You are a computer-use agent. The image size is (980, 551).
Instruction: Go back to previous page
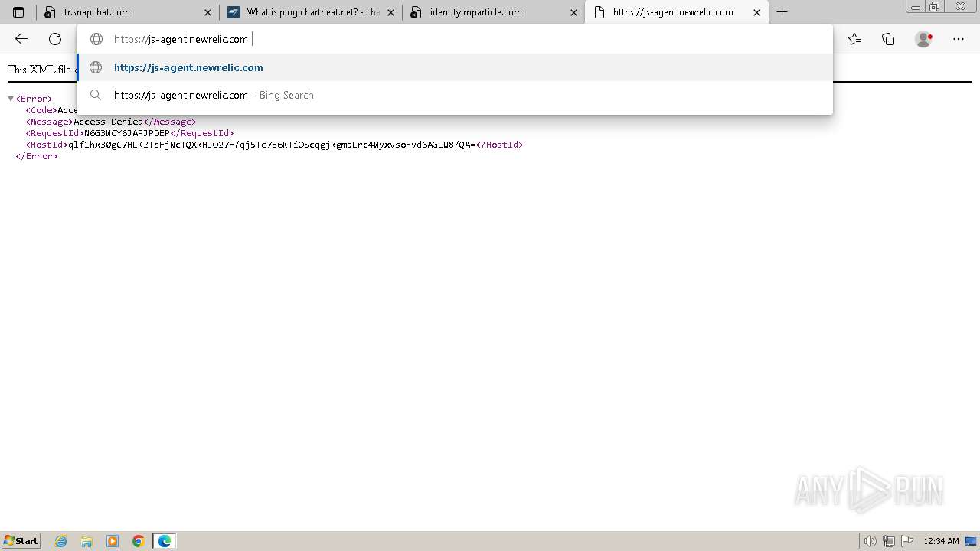(x=21, y=39)
